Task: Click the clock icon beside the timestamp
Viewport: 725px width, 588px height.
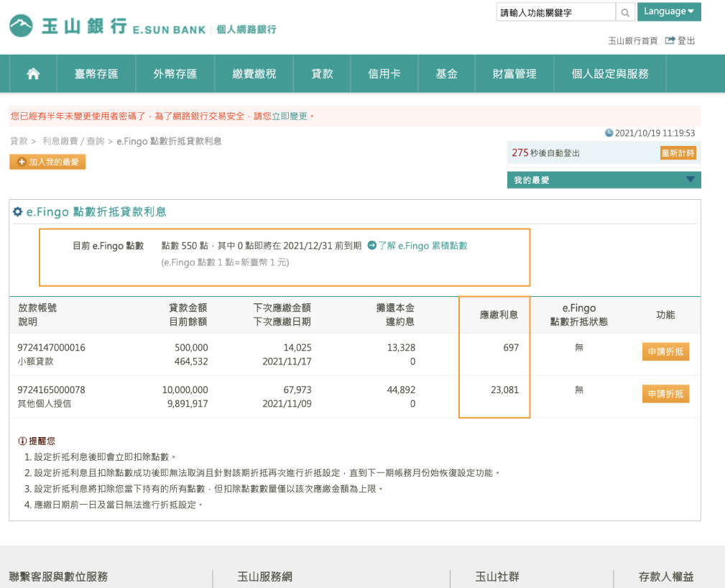Action: [x=609, y=133]
